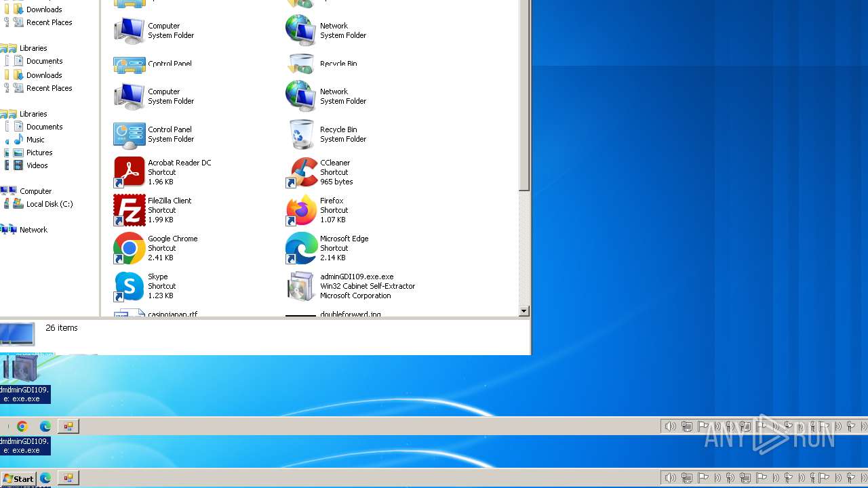
Task: Select the FileZilla Client shortcut
Action: (x=153, y=210)
